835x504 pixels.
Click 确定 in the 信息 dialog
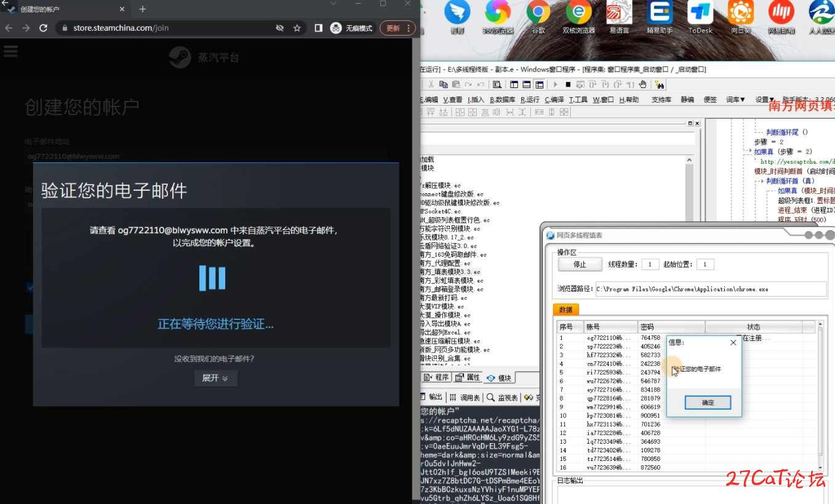(x=708, y=402)
